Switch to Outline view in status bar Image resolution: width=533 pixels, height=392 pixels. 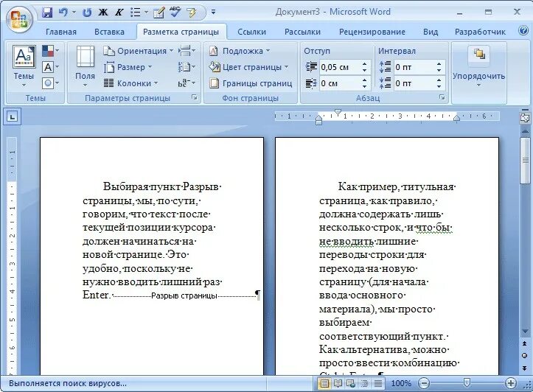364,384
